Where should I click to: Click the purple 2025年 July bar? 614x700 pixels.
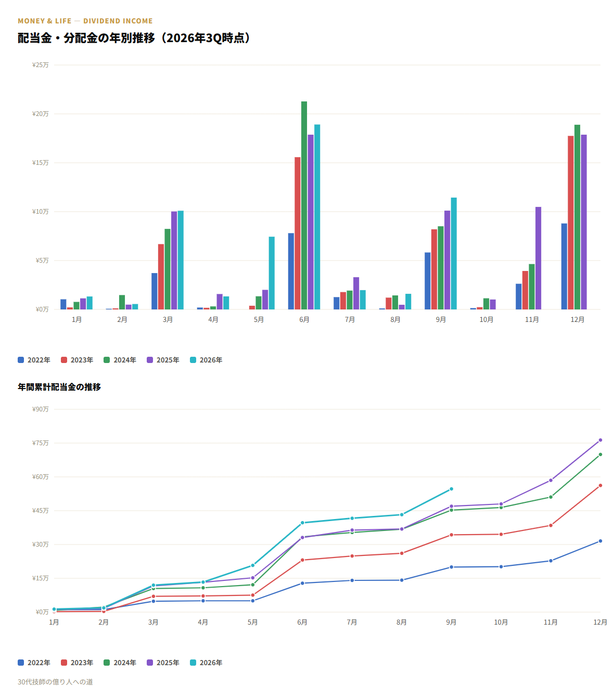[x=356, y=293]
